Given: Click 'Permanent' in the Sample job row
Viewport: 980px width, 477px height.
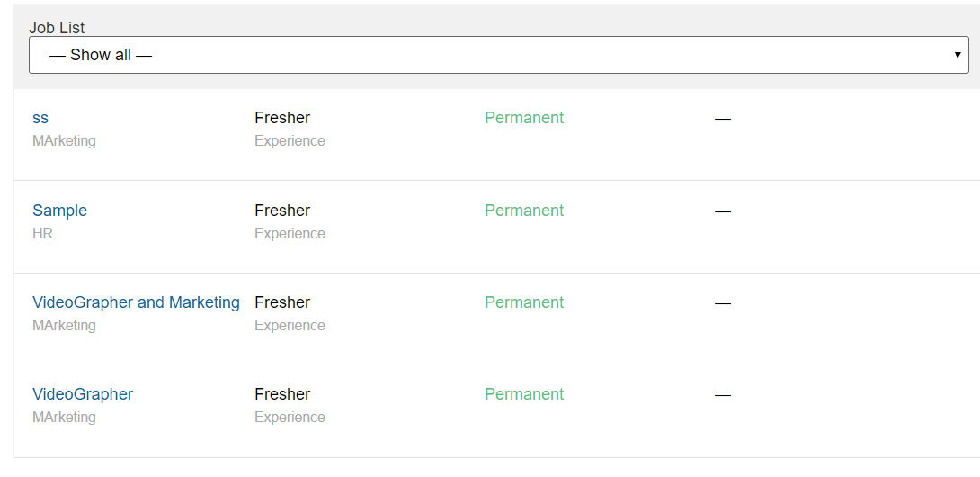Looking at the screenshot, I should (x=524, y=211).
